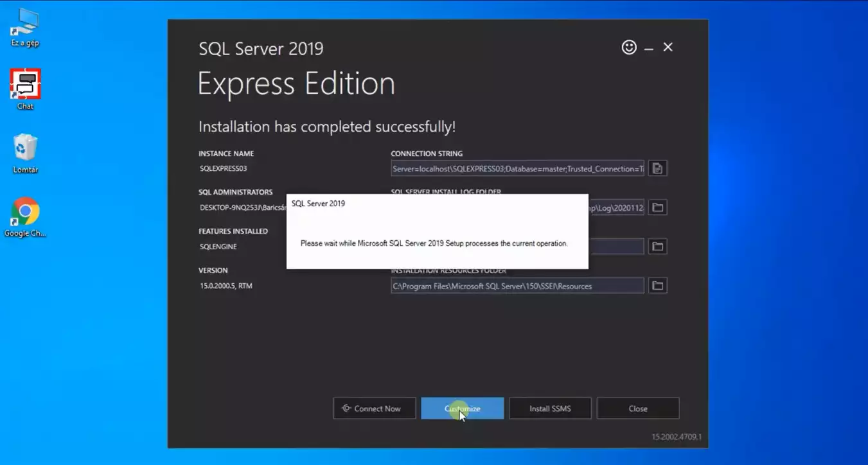
Task: Click the SQL administrators value DESKTOP-9NQ253J
Action: point(242,207)
